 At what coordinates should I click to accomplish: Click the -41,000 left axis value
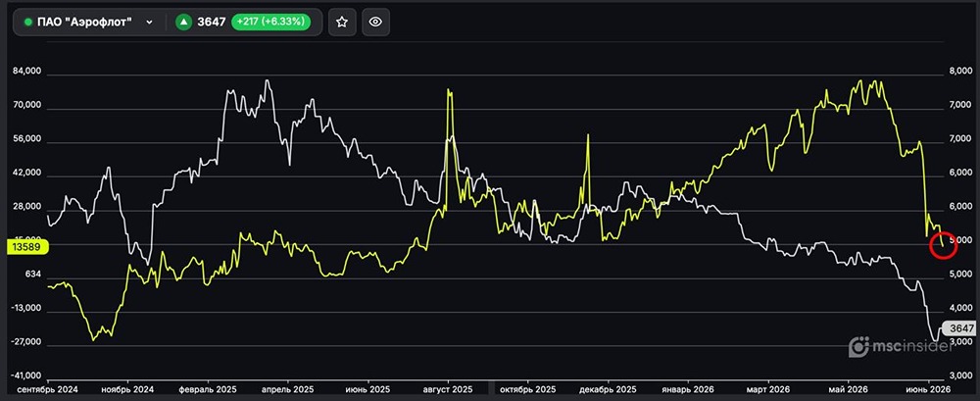click(x=25, y=376)
